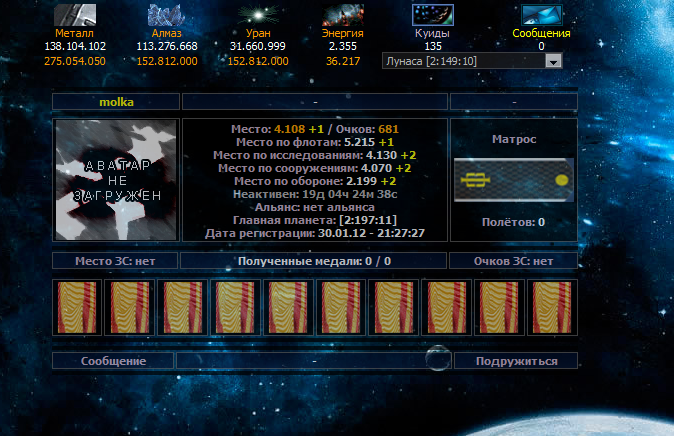Click the Алмаз crystal icon
Image resolution: width=674 pixels, height=436 pixels.
coord(166,14)
